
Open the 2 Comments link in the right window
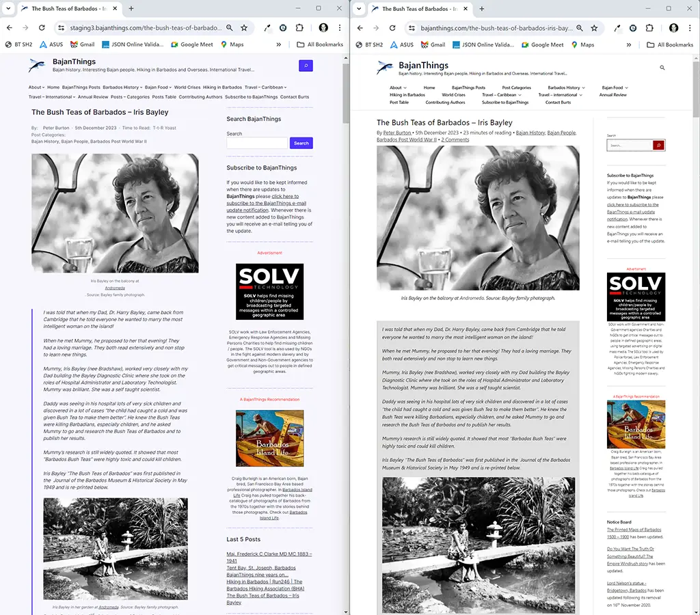coord(455,139)
